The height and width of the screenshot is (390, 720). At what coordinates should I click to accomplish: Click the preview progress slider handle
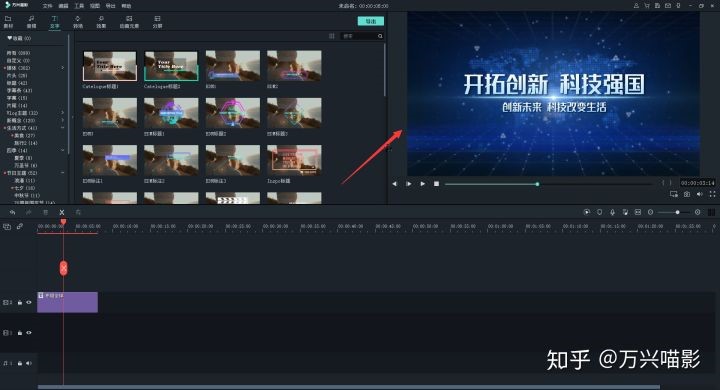pyautogui.click(x=537, y=184)
